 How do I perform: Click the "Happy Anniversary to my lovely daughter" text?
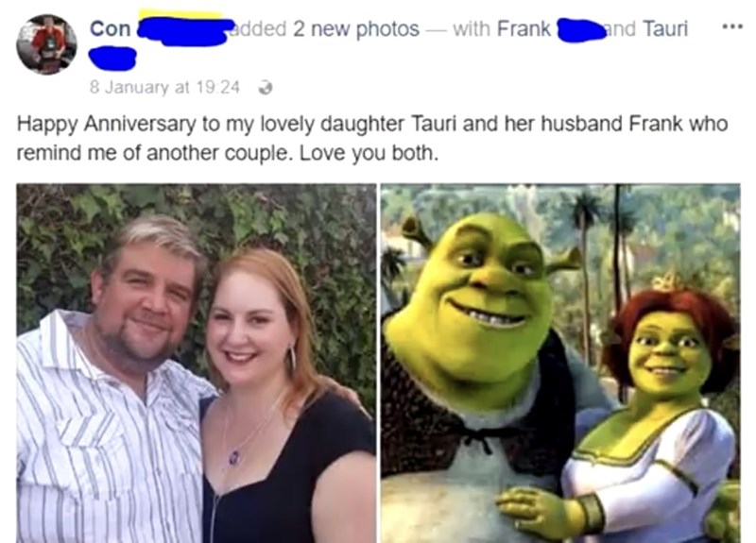click(210, 124)
